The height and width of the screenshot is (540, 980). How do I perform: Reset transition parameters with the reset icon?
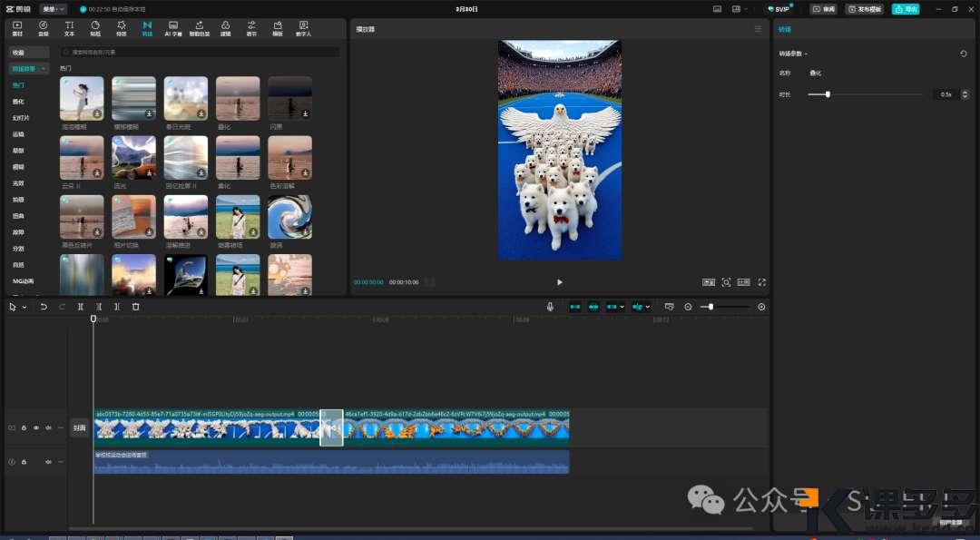[963, 54]
